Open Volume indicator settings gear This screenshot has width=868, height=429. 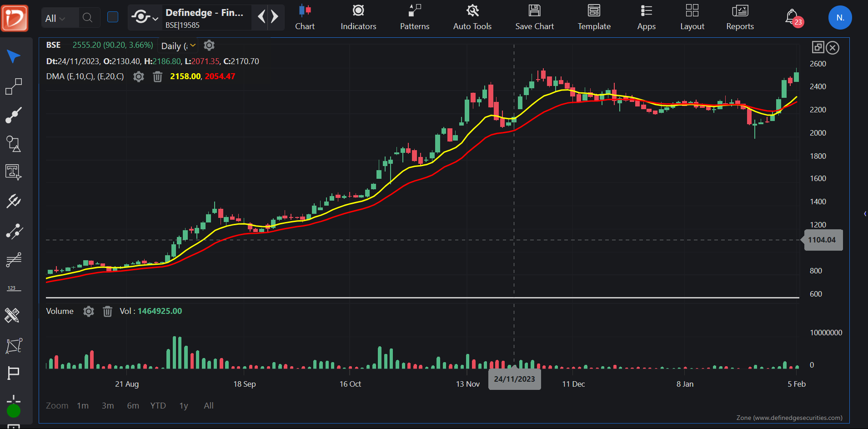(x=89, y=311)
